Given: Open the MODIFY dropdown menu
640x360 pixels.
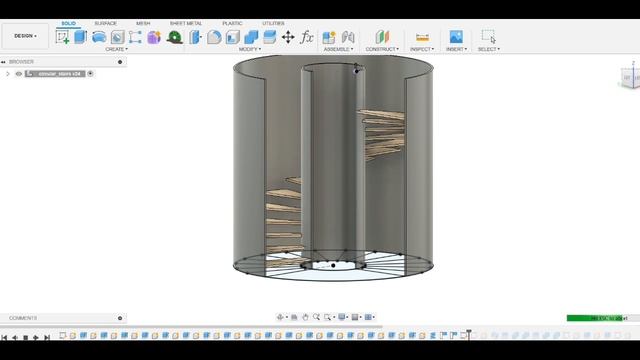Looking at the screenshot, I should (250, 49).
